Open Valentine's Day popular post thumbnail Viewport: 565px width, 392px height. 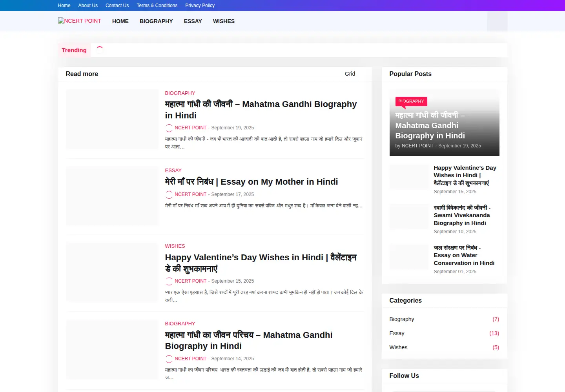click(409, 177)
